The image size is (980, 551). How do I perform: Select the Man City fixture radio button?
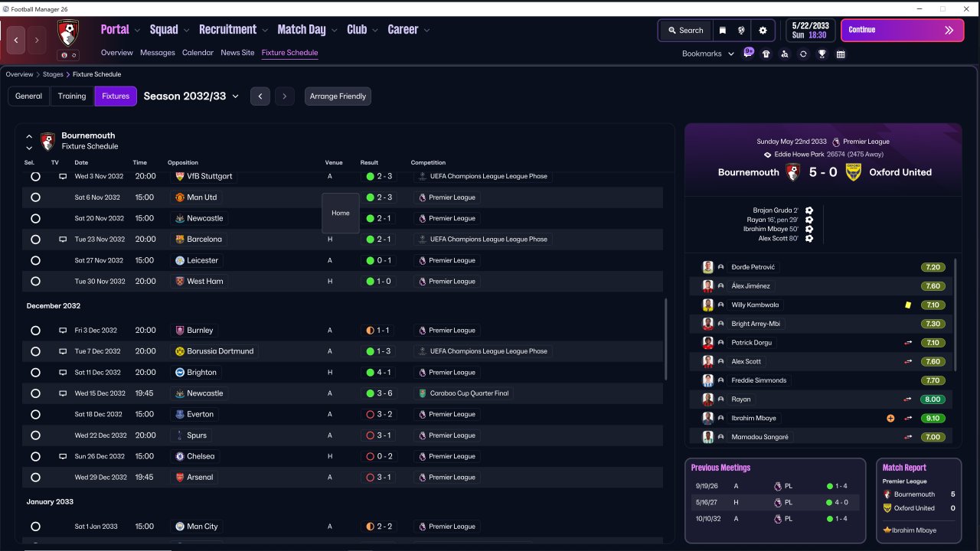click(35, 527)
